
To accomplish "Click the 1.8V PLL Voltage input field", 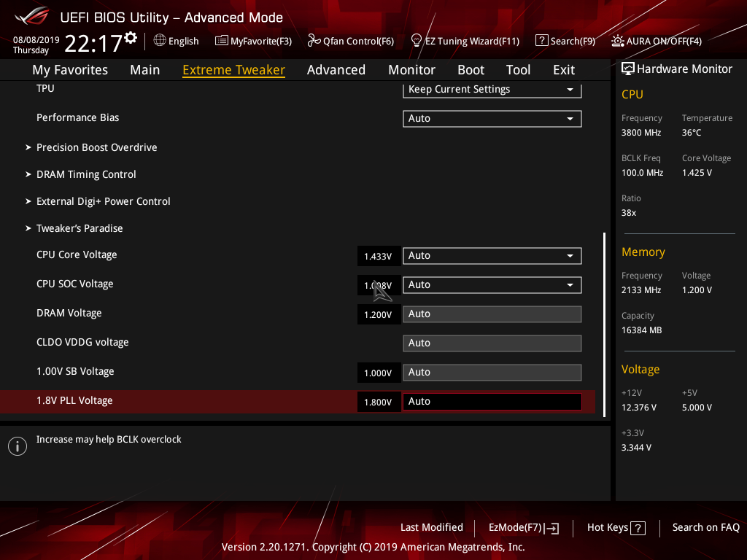I will pos(492,401).
